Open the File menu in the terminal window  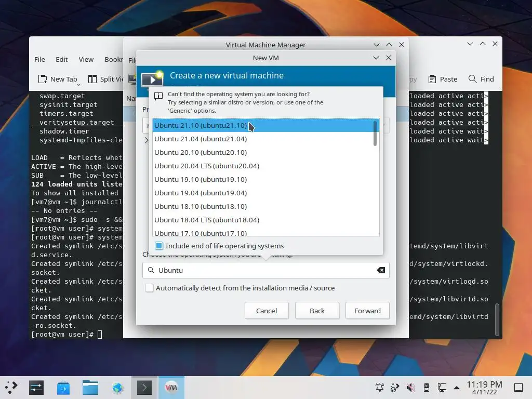pyautogui.click(x=39, y=59)
